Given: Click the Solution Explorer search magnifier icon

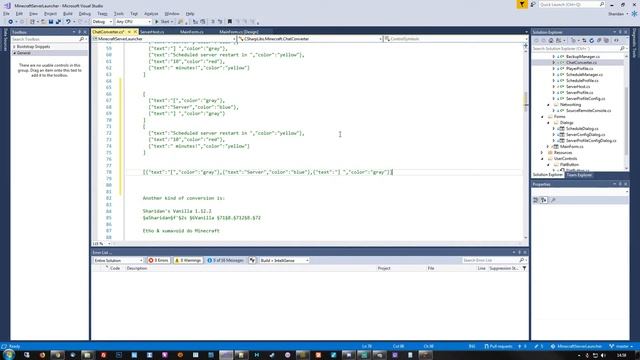Looking at the screenshot, I should [x=622, y=49].
